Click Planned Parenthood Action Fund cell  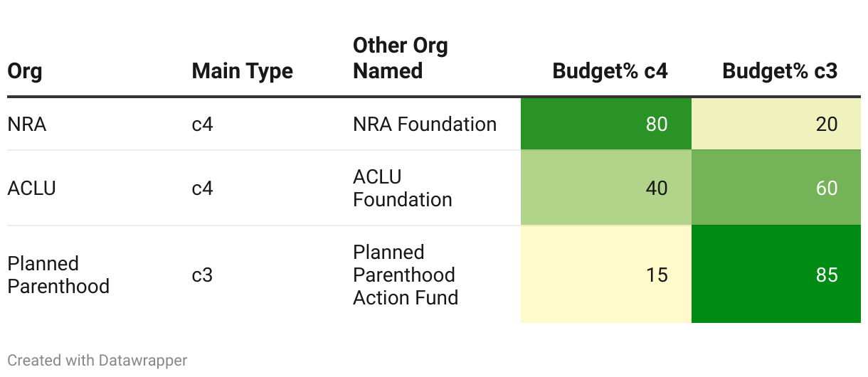pos(406,275)
